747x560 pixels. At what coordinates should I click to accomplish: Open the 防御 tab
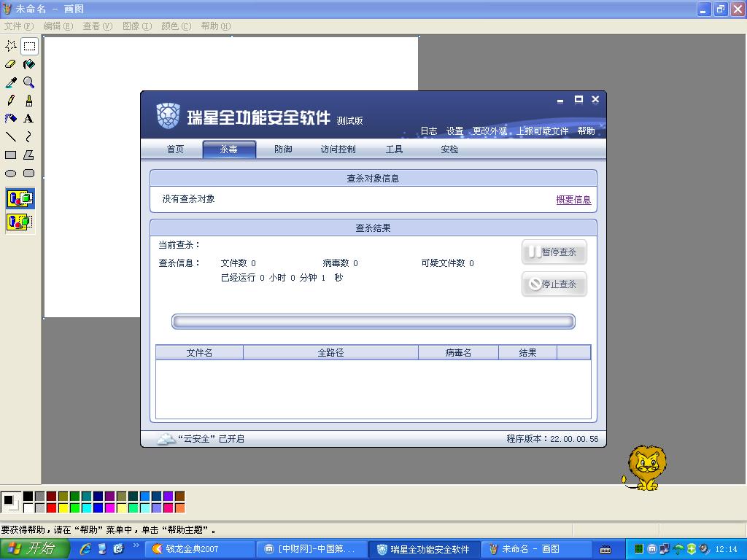pyautogui.click(x=283, y=149)
